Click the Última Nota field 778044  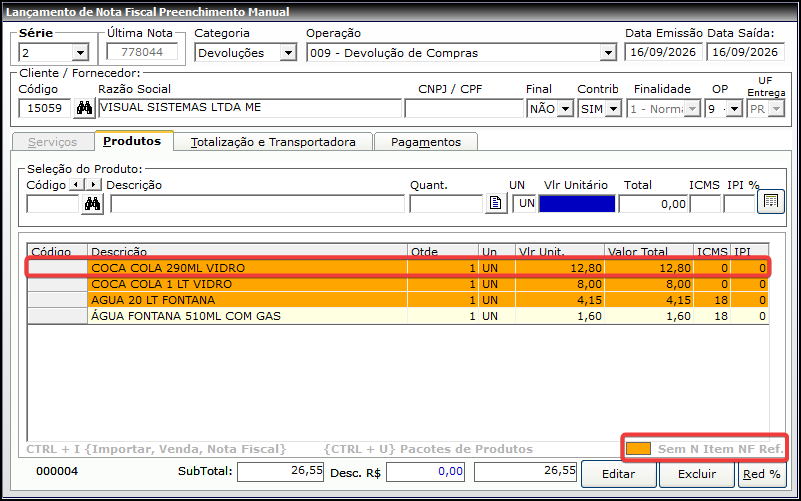click(x=142, y=52)
